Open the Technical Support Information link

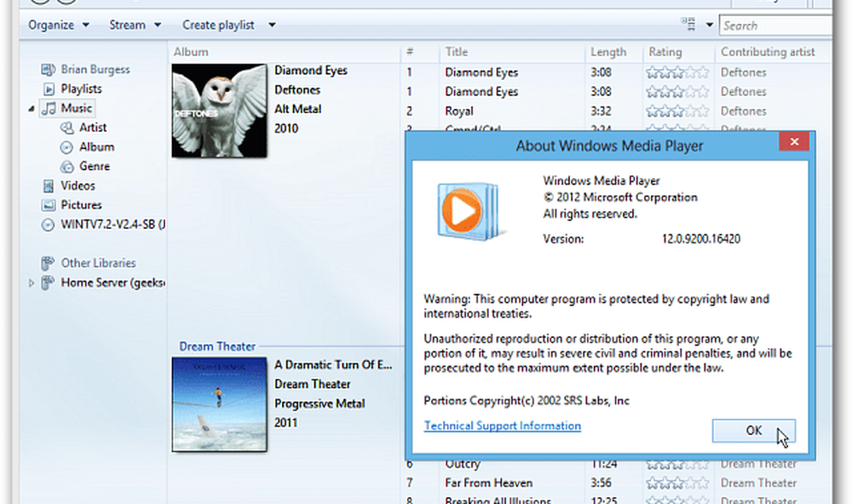coord(503,426)
